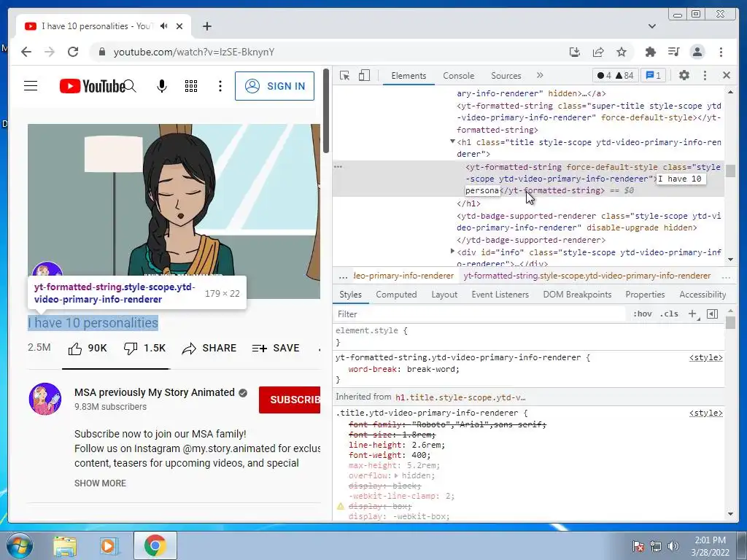Open YouTube apps grid

coord(191,86)
